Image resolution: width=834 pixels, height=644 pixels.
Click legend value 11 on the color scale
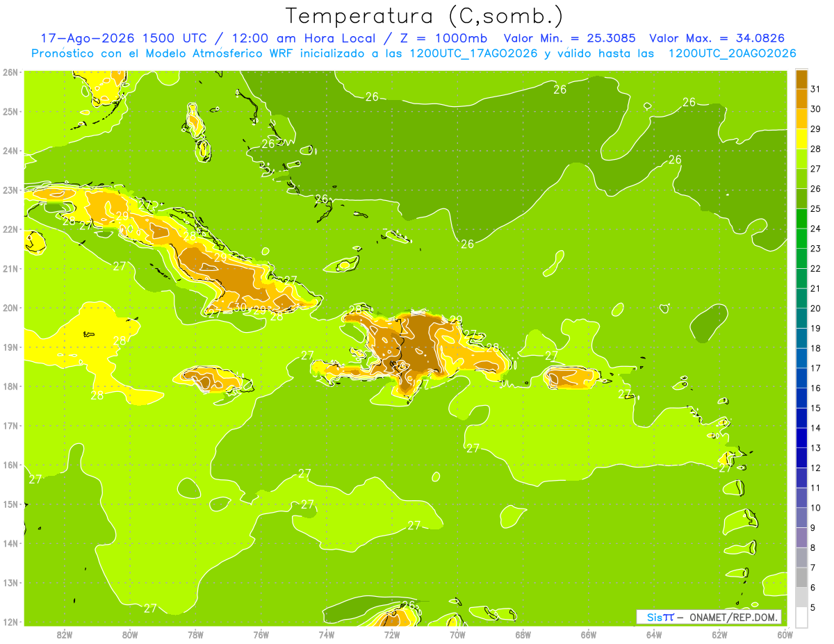[815, 488]
